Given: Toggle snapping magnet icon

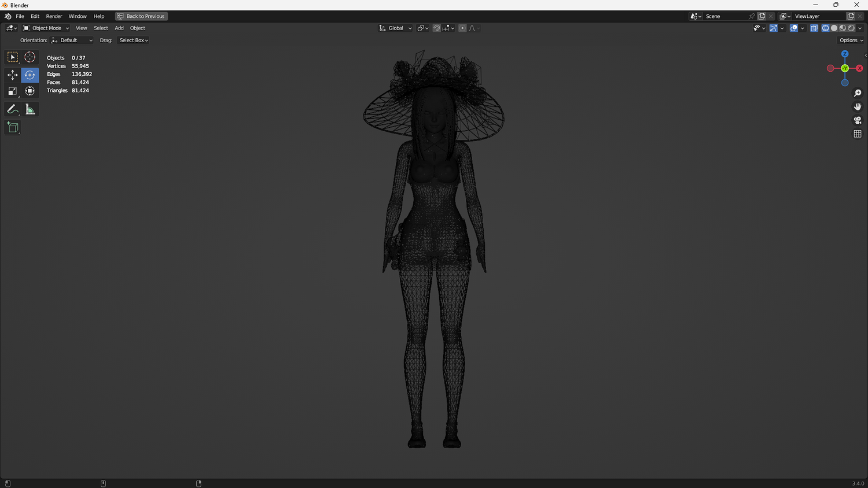Looking at the screenshot, I should [x=437, y=28].
